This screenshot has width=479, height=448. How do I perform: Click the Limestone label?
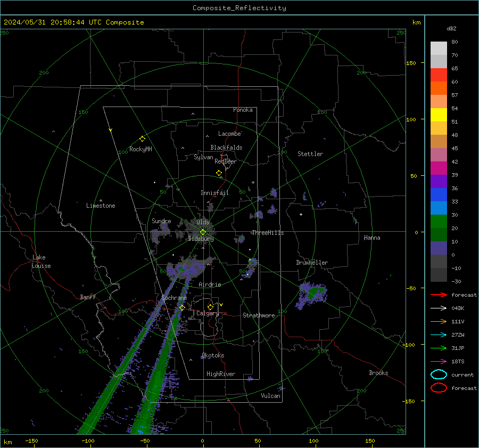101,206
